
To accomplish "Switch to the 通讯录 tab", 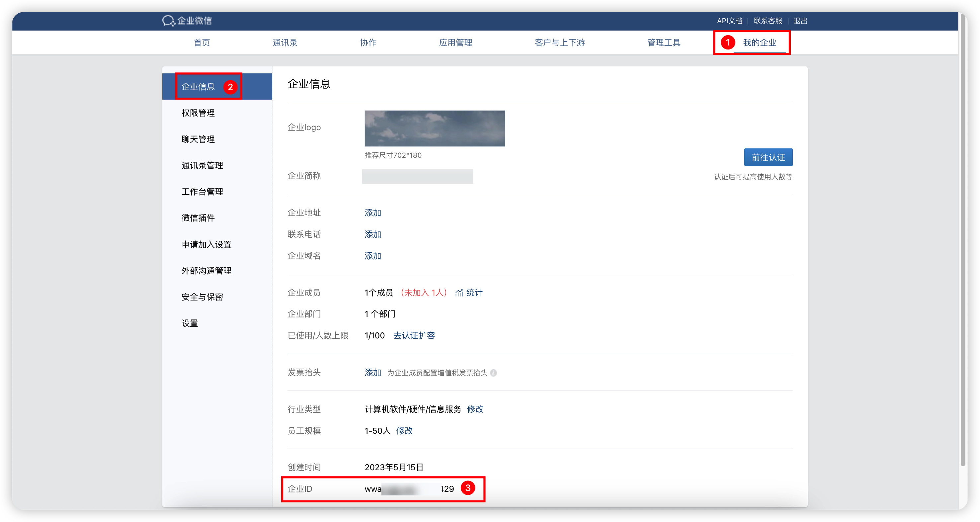I will 285,43.
